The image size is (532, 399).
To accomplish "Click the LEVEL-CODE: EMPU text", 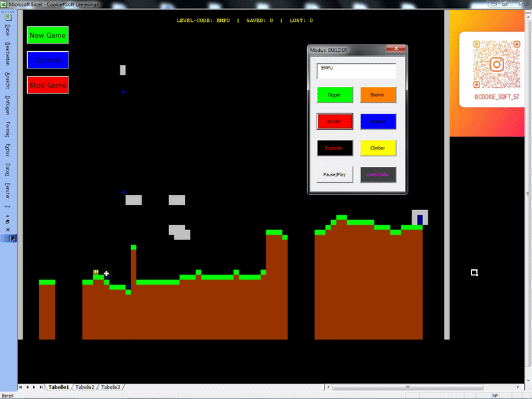I will [203, 21].
